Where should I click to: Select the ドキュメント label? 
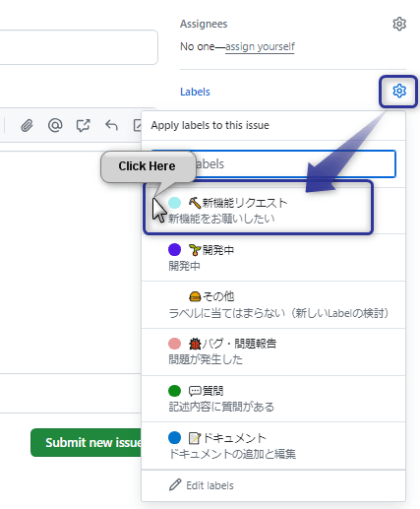[273, 446]
